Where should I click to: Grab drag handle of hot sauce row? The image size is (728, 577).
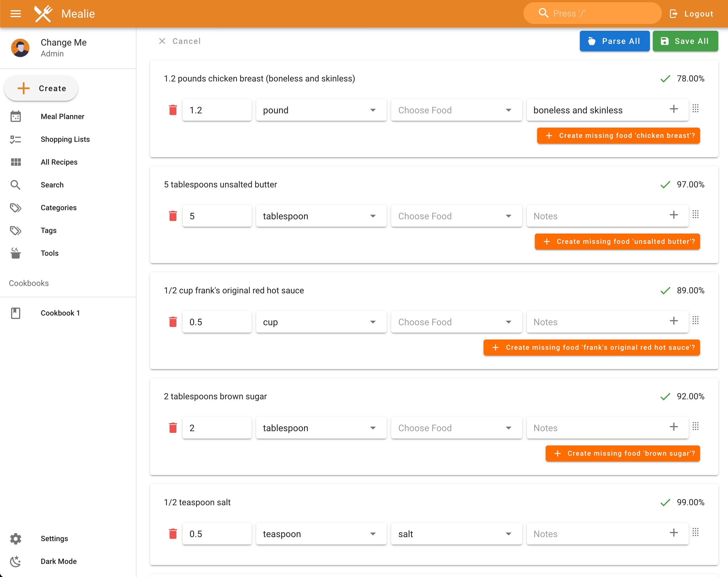(695, 321)
